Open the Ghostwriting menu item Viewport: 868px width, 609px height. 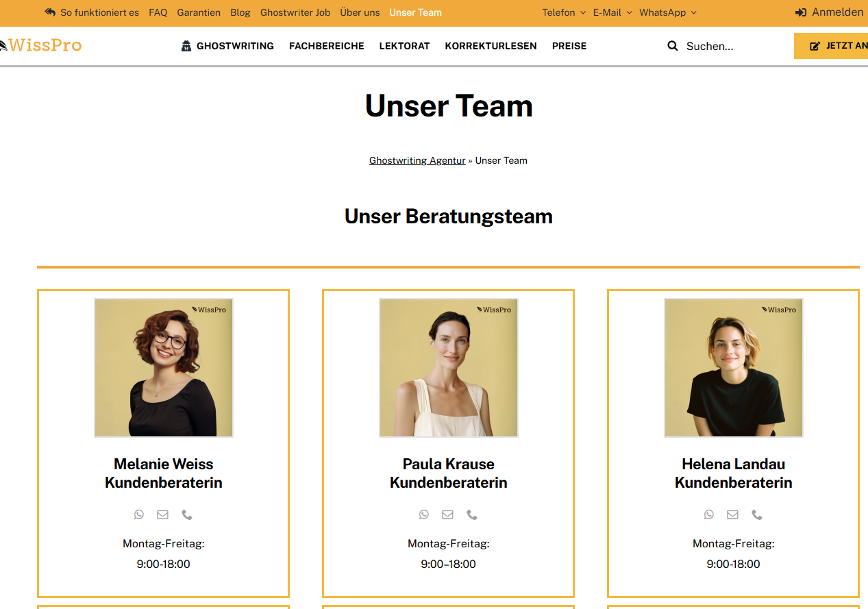click(227, 46)
